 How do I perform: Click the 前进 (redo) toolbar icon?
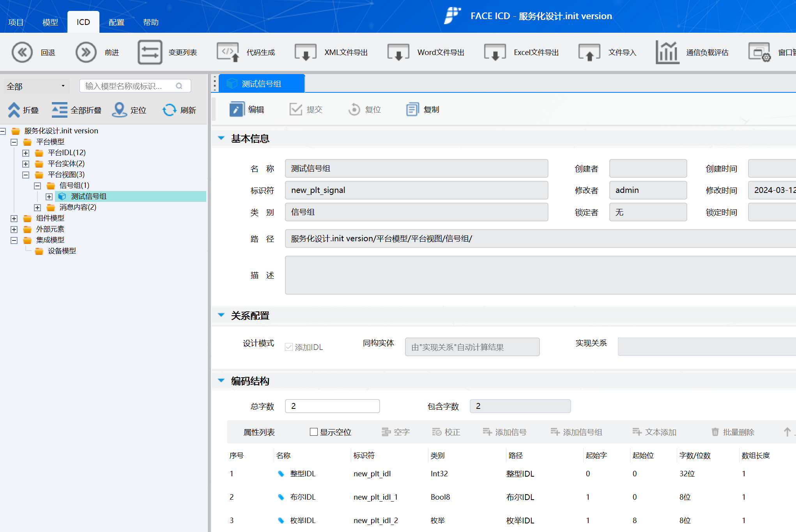(x=86, y=52)
